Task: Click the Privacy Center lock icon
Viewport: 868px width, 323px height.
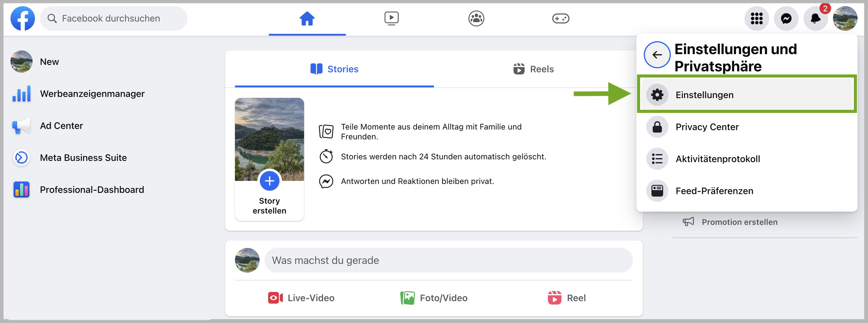Action: [x=657, y=127]
